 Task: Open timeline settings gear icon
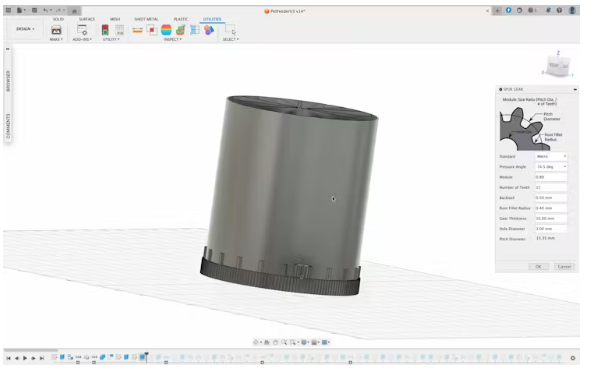coord(572,358)
